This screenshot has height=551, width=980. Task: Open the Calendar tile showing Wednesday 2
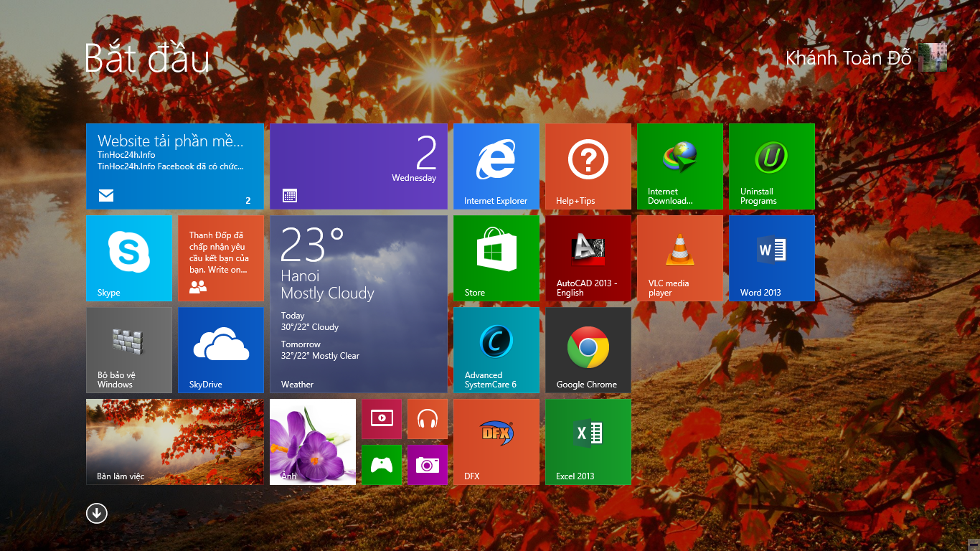pos(358,166)
